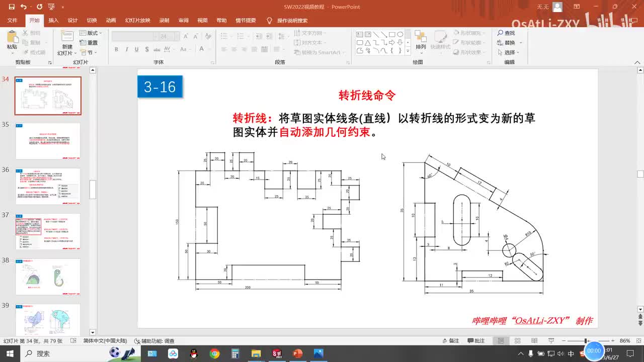Click the zoom out minus button
This screenshot has height=362, width=644.
563,340
